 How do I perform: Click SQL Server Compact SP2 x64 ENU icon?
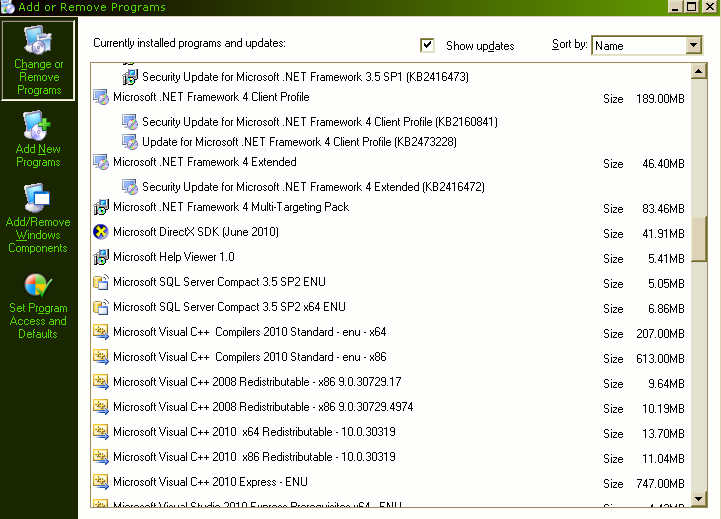[101, 307]
